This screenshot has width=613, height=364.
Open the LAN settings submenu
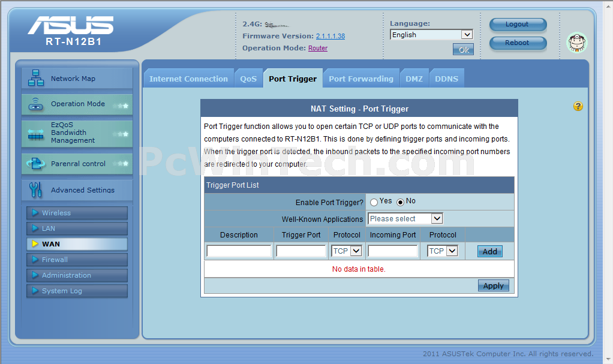pyautogui.click(x=77, y=228)
